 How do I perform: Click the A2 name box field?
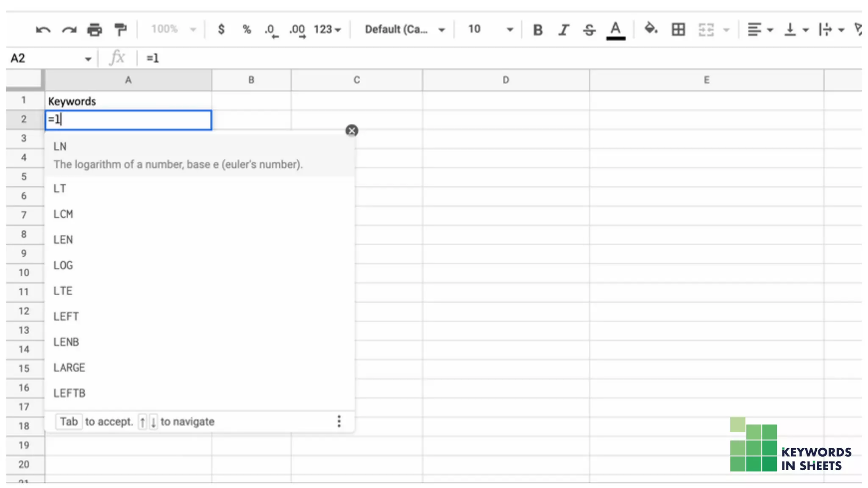(47, 58)
